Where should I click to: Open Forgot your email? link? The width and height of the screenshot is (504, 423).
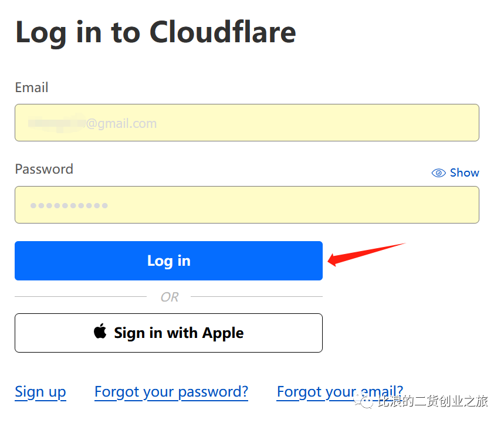click(340, 392)
